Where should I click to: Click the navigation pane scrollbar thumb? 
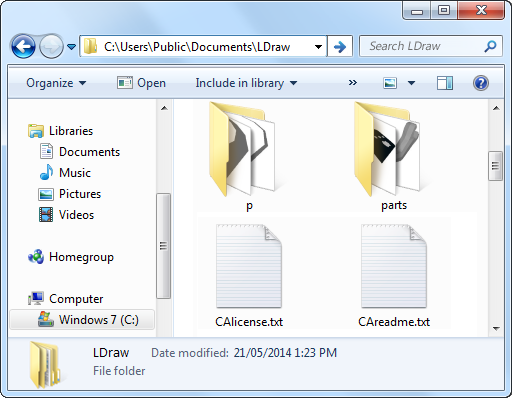163,246
